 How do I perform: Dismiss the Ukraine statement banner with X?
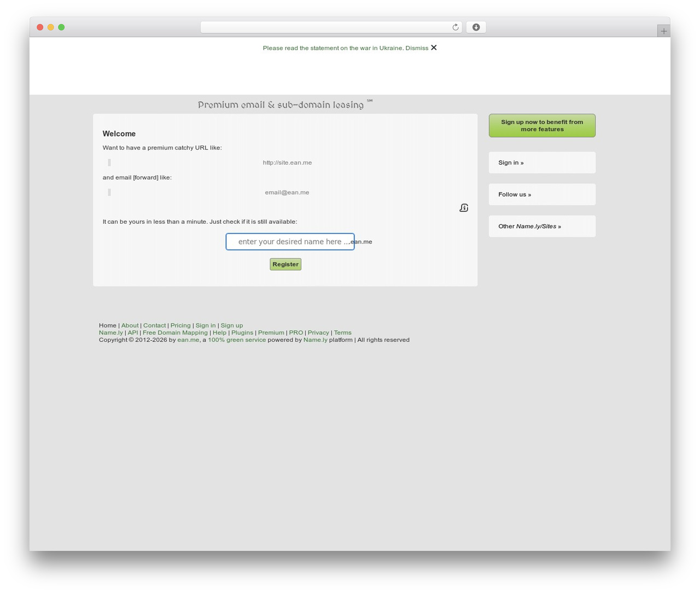pyautogui.click(x=434, y=48)
